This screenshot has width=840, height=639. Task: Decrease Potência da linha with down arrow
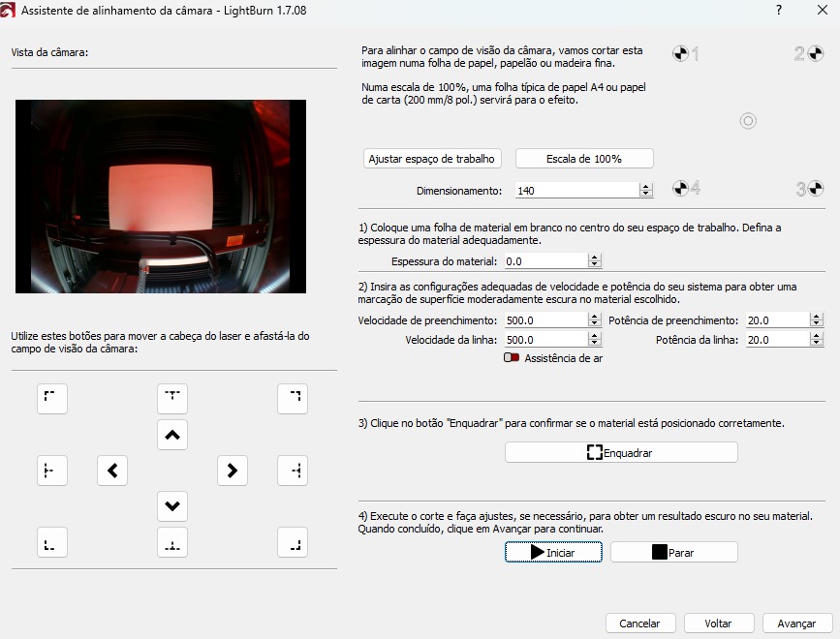pos(817,343)
